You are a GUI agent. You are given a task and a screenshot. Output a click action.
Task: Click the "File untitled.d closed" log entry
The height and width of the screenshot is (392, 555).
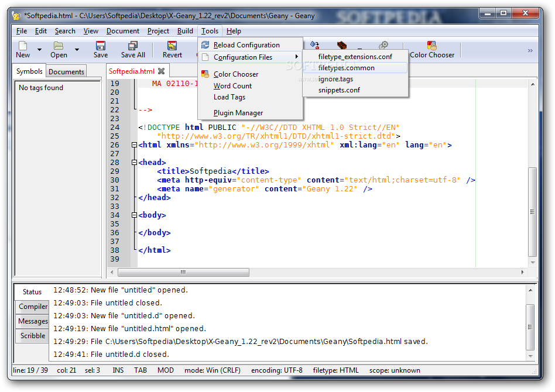(111, 354)
